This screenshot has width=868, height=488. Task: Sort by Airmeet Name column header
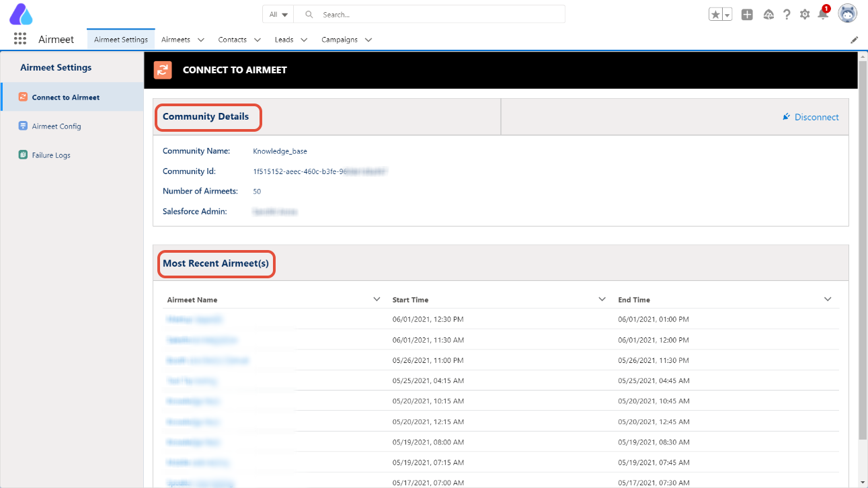coord(192,300)
